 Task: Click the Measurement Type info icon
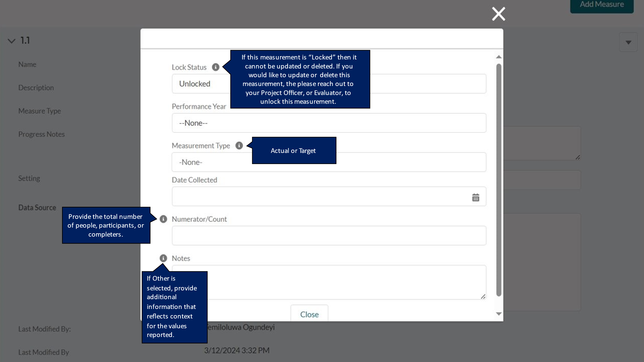pos(239,145)
